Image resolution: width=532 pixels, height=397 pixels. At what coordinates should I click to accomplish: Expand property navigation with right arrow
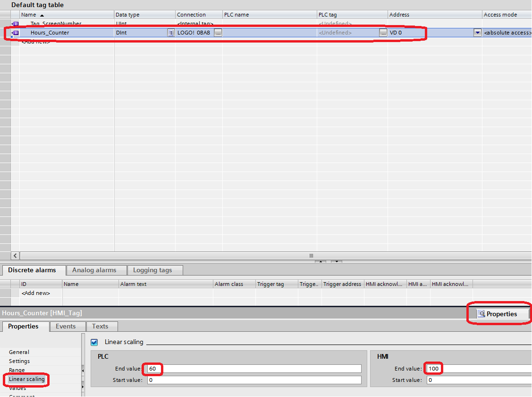click(x=83, y=387)
